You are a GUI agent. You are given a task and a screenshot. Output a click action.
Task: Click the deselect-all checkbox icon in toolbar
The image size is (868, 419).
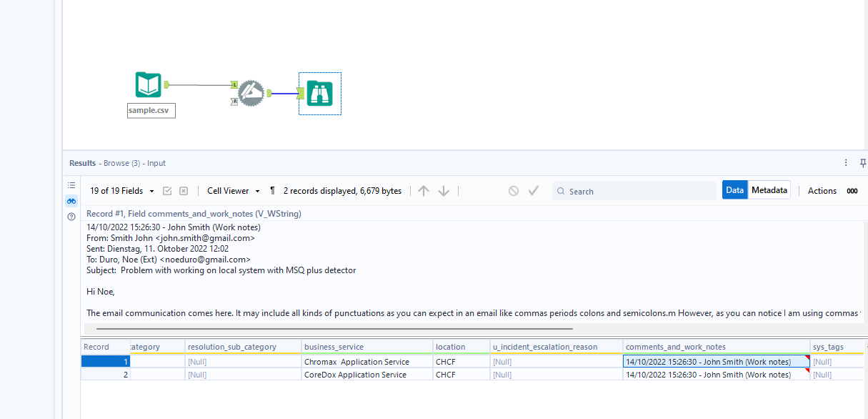[184, 190]
